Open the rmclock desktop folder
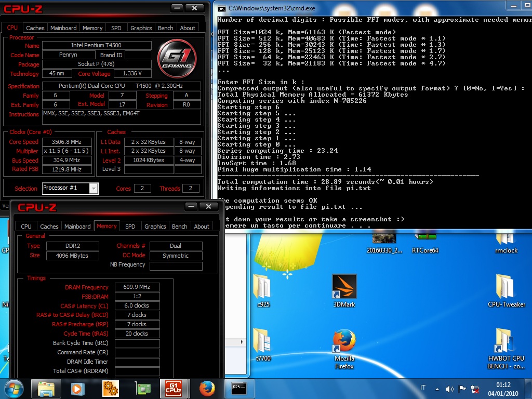 [x=506, y=244]
